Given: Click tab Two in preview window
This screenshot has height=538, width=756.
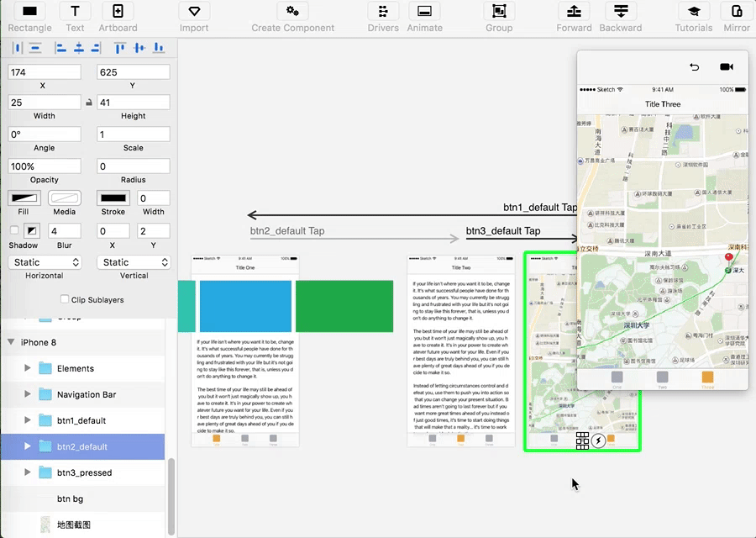Looking at the screenshot, I should pyautogui.click(x=662, y=379).
